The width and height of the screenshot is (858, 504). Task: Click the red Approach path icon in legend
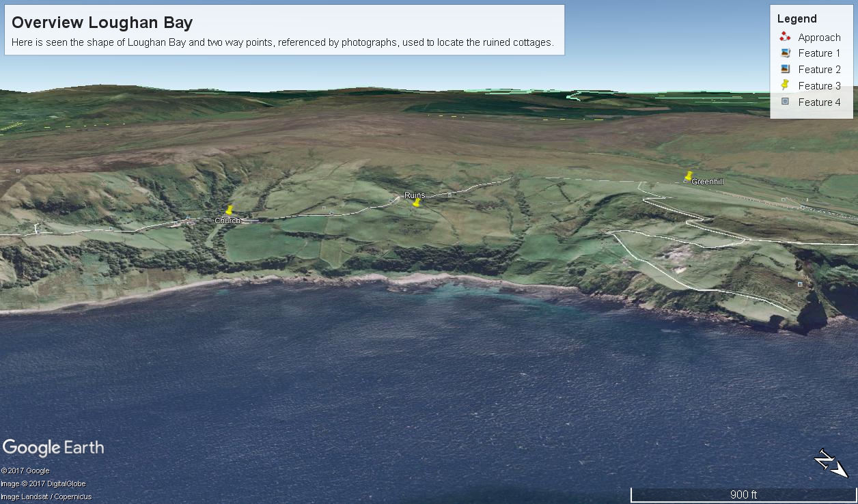pos(785,37)
